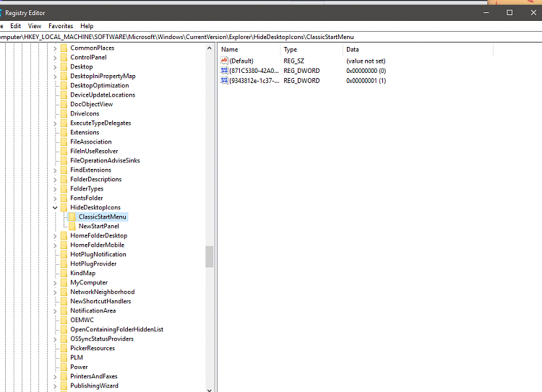Screen dimensions: 542x392
Task: Select the OSSyncStatusProviders tree key
Action: point(102,339)
